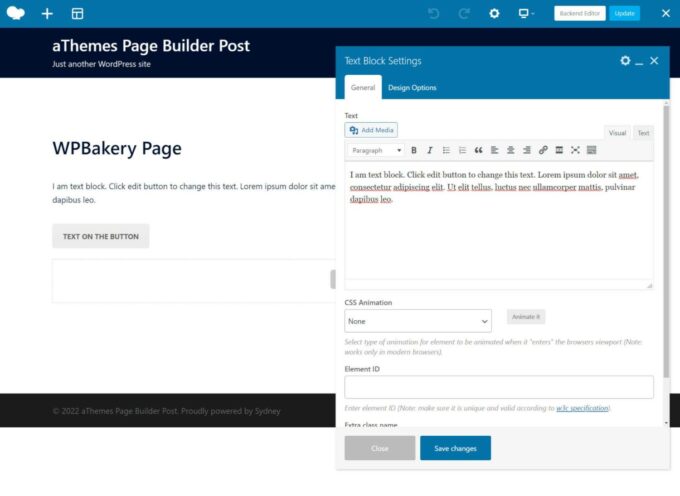Click the editor resize handle corner
This screenshot has height=496, width=680.
pyautogui.click(x=649, y=285)
